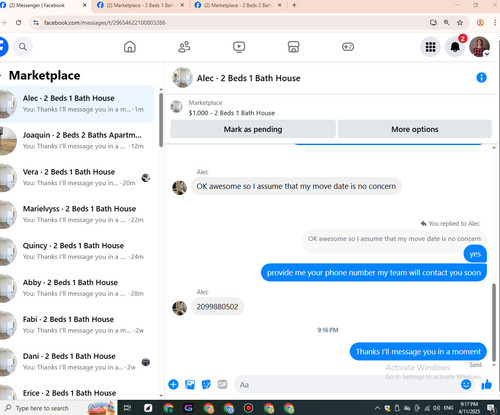Screen dimensions: 500x415
Task: Open the account profile picture menu
Action: click(479, 47)
